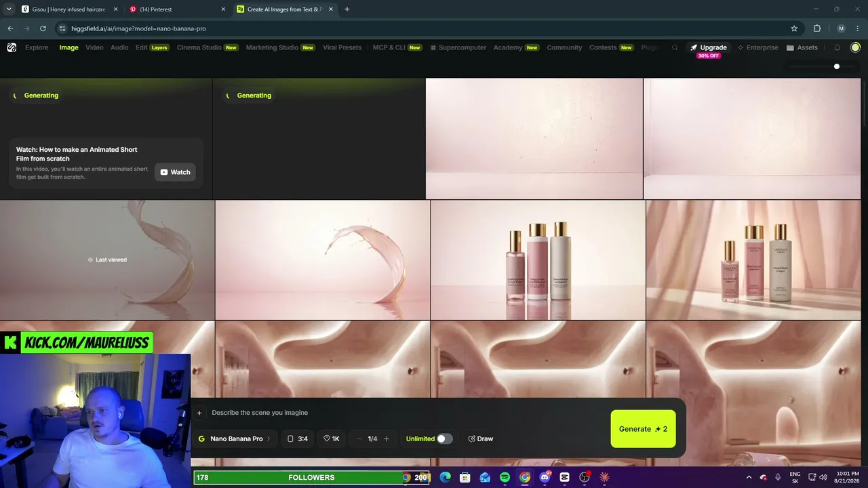
Task: Close the Gisou haircare tab
Action: (x=116, y=9)
